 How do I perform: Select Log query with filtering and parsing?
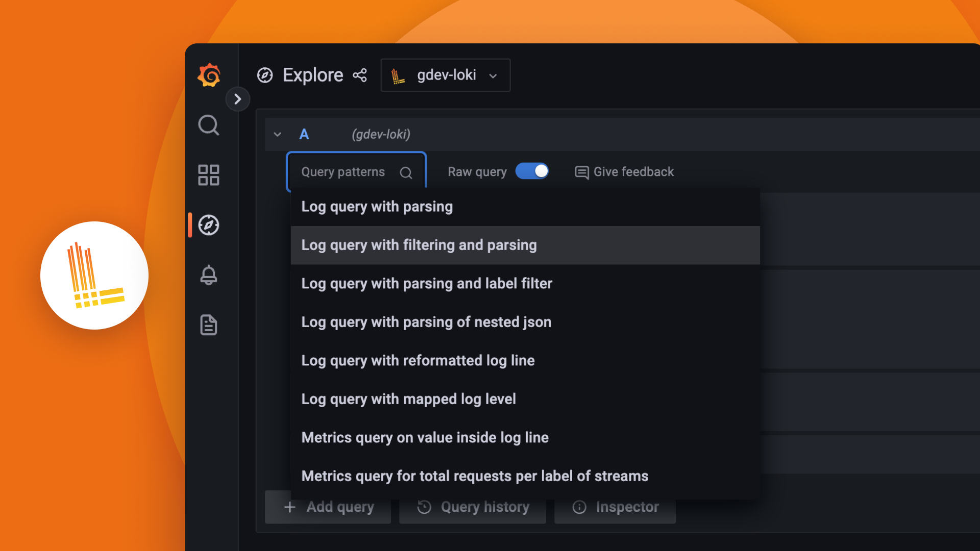click(419, 245)
